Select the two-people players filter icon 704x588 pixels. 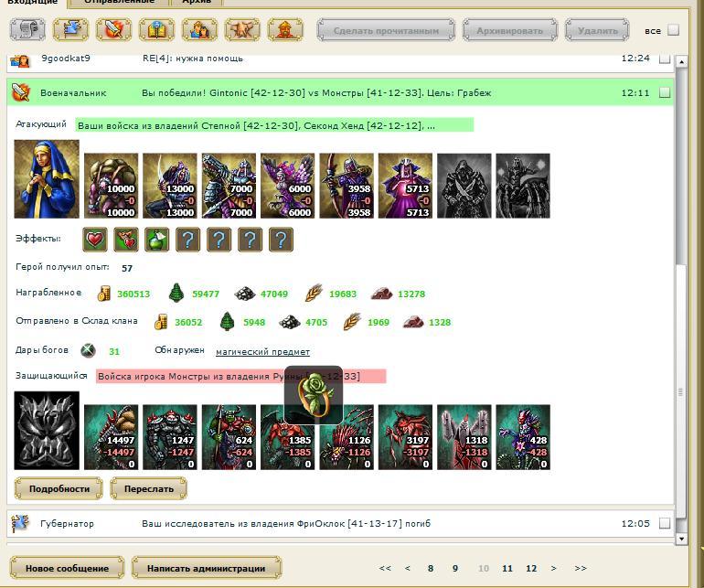pyautogui.click(x=199, y=30)
